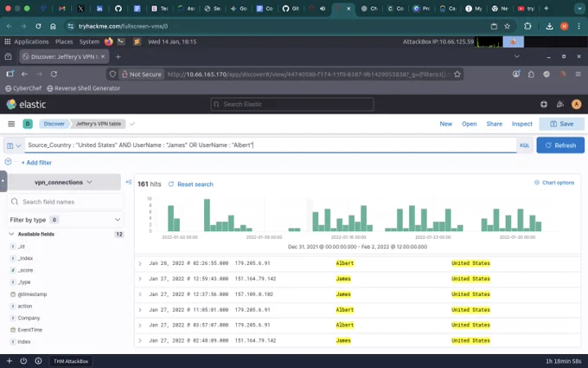Click the Jeffery's VPN table breadcrumb

click(x=99, y=124)
